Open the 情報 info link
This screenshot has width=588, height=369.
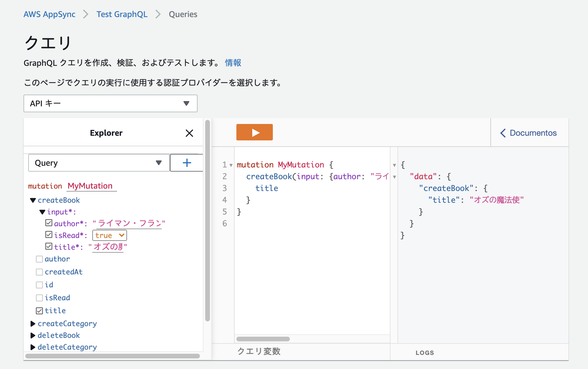pos(233,63)
